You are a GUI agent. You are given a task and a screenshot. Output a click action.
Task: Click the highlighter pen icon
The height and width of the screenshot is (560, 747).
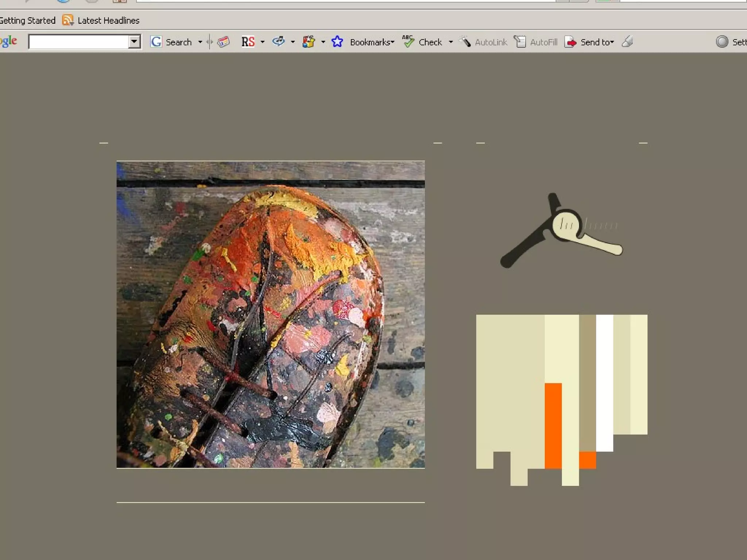click(x=627, y=42)
